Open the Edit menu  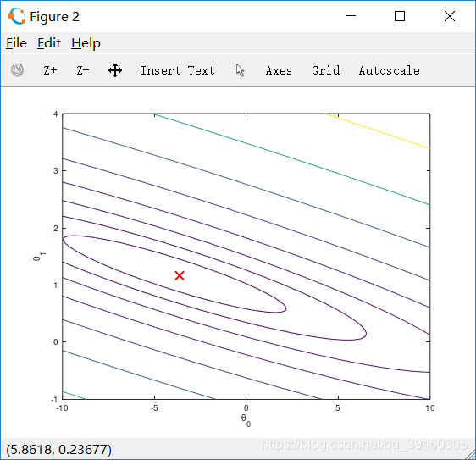coord(49,43)
